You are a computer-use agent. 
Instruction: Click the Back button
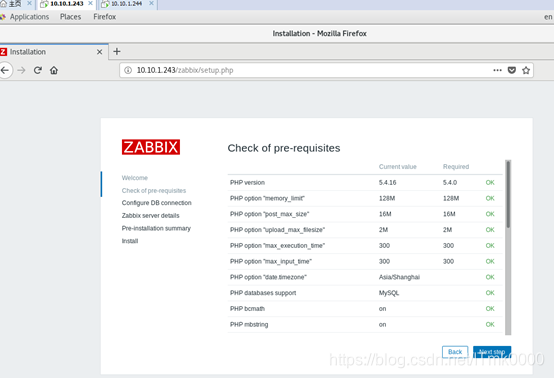455,352
